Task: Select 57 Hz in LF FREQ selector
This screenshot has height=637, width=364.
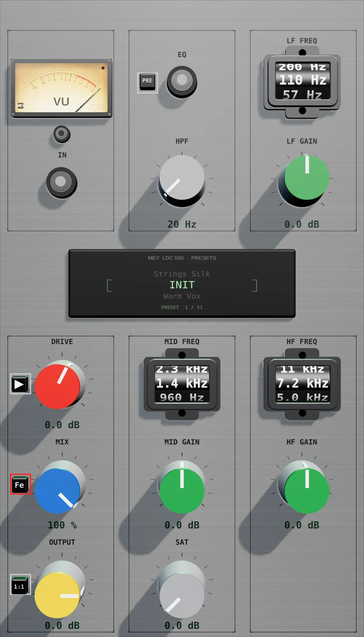Action: 303,94
